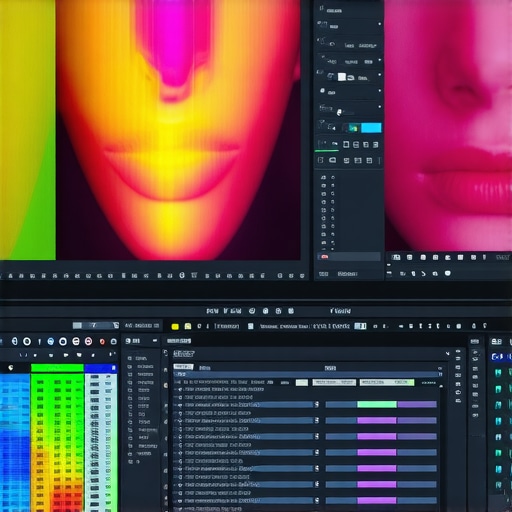
Task: Collapse the timeline panel using its top-right arrow
Action: [x=447, y=353]
